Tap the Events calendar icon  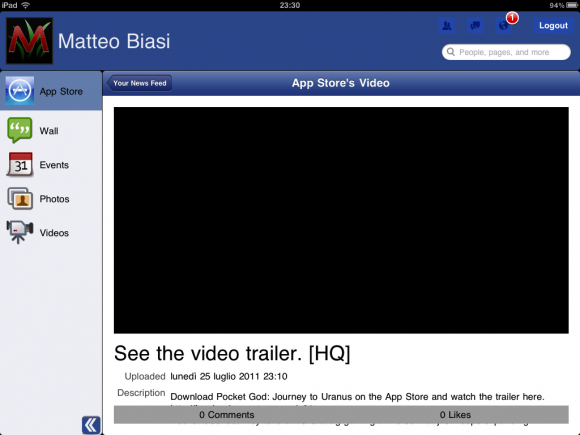20,164
